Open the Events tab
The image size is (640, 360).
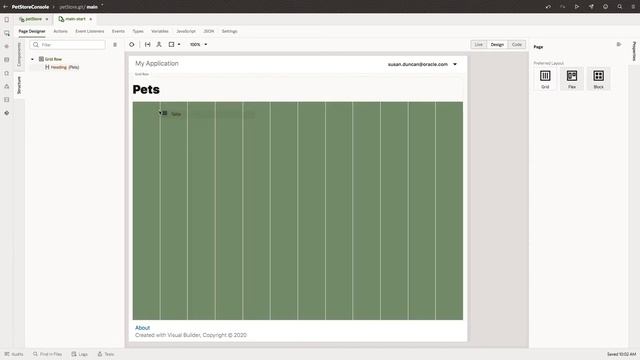point(118,31)
